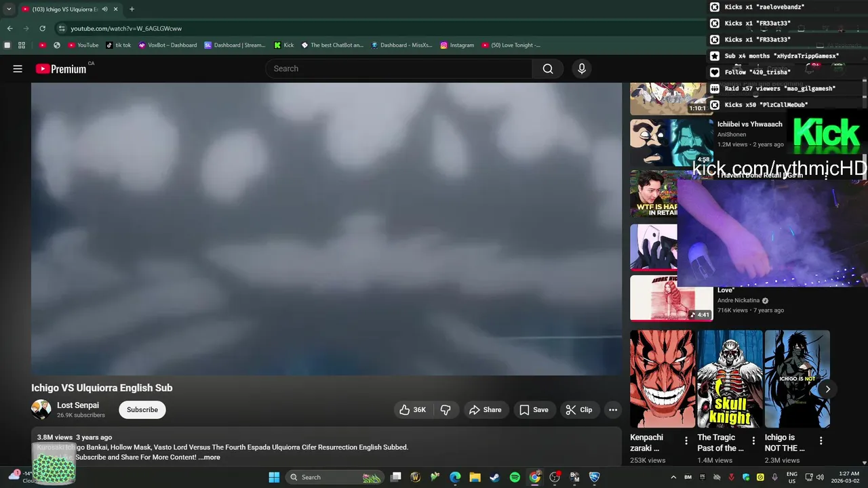Viewport: 868px width, 488px height.
Task: Open a new browser tab
Action: pyautogui.click(x=132, y=9)
